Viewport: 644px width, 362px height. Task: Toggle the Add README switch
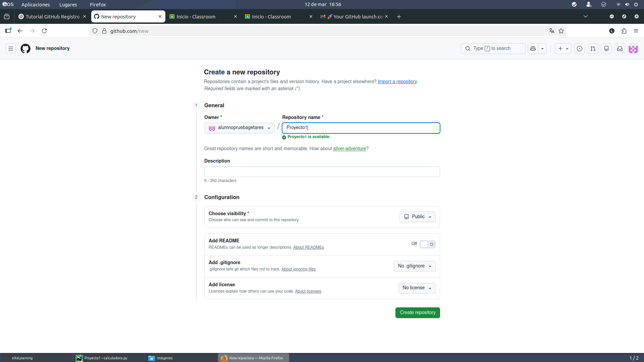428,244
